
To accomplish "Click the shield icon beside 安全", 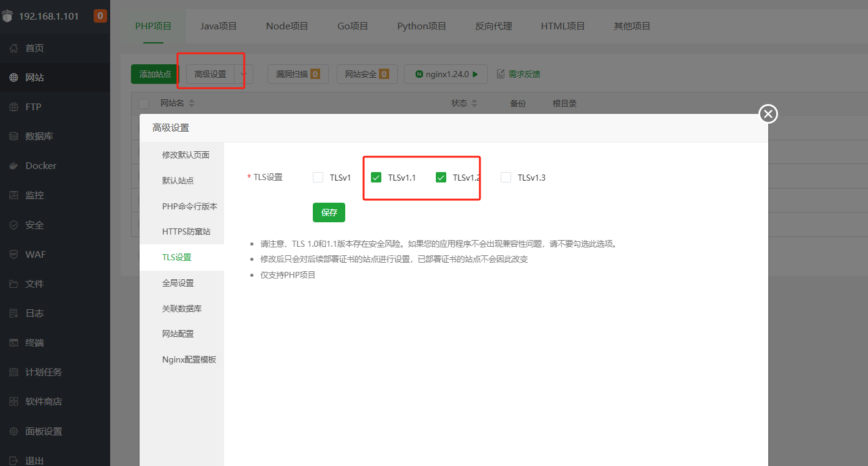I will point(13,225).
